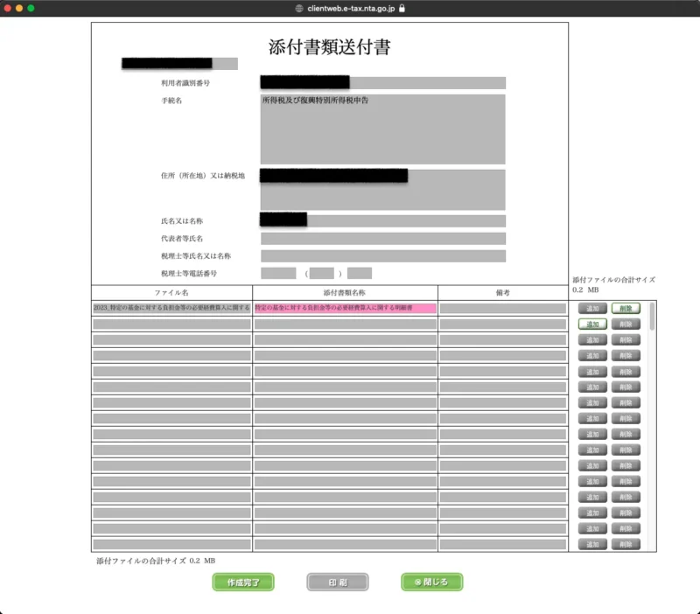Close the form with 閉じる button
The height and width of the screenshot is (614, 700).
[431, 582]
